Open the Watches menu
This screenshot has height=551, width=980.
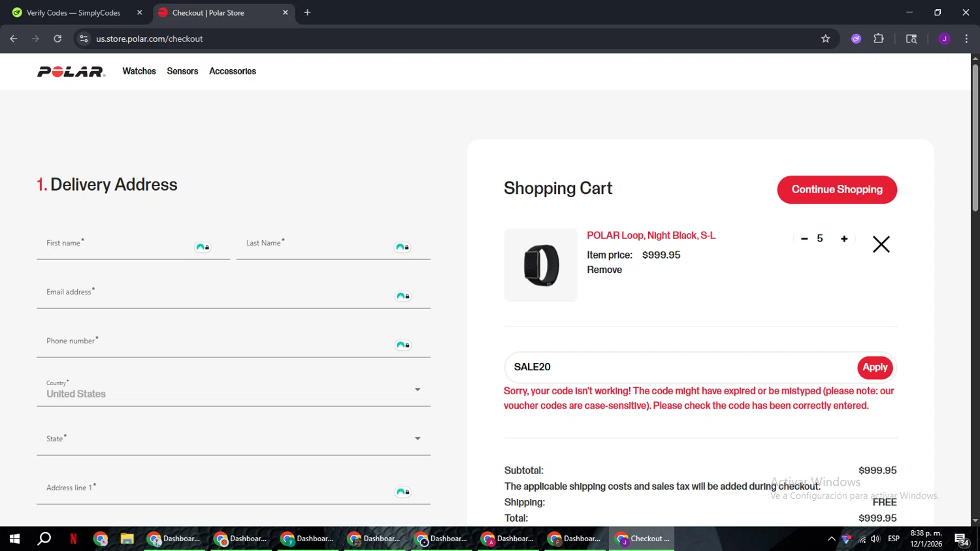(139, 71)
